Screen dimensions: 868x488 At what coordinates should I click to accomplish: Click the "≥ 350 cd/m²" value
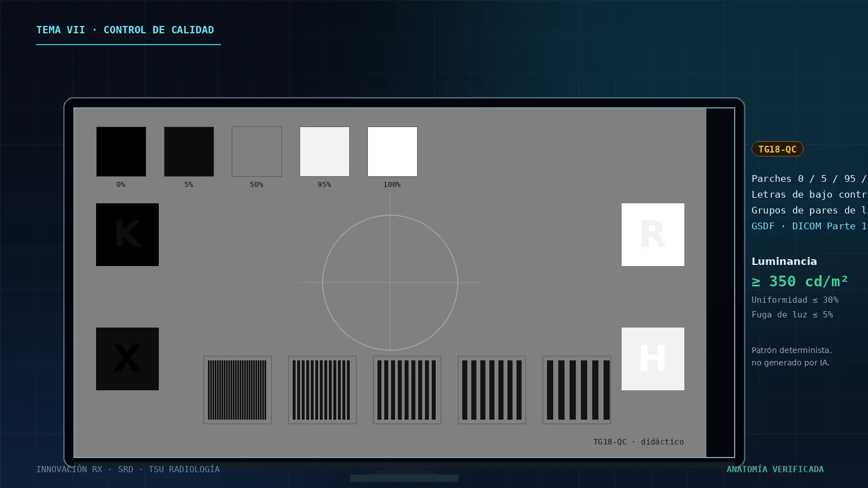800,281
